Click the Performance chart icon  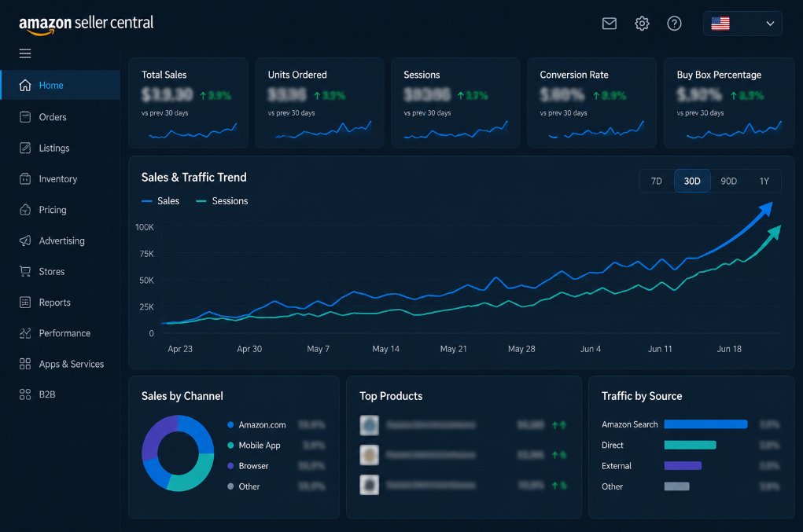pos(25,333)
